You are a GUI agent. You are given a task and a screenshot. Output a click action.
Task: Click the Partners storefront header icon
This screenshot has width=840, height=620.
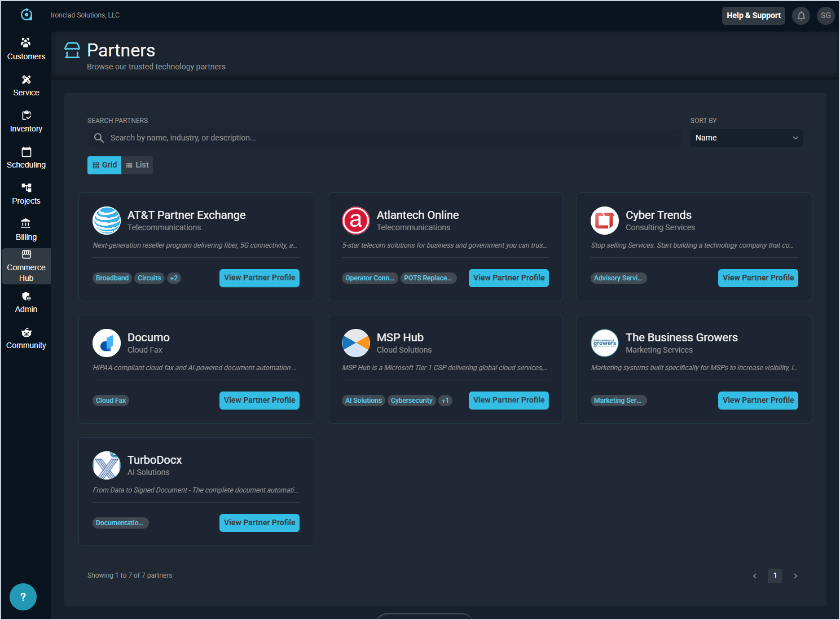72,51
